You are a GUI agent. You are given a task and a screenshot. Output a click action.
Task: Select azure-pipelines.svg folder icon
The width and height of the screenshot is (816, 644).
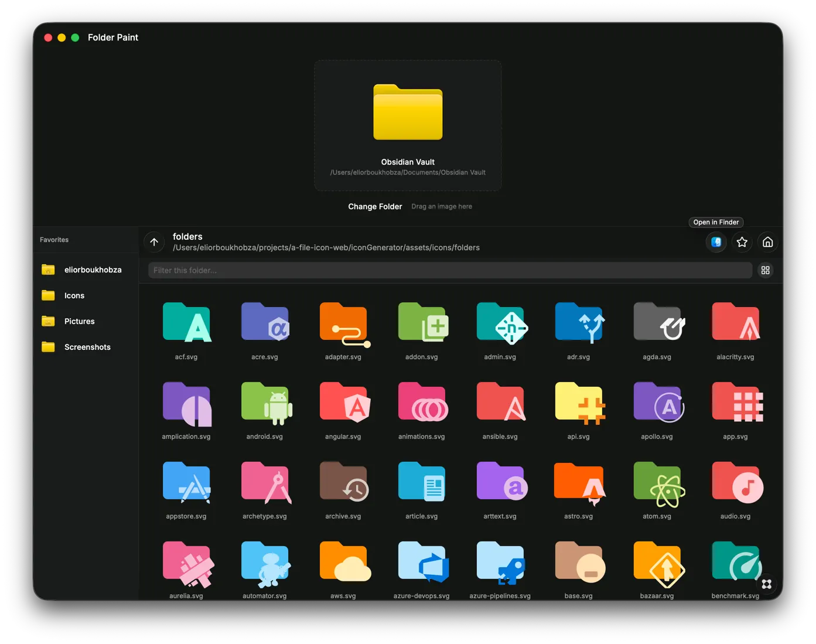tap(500, 563)
